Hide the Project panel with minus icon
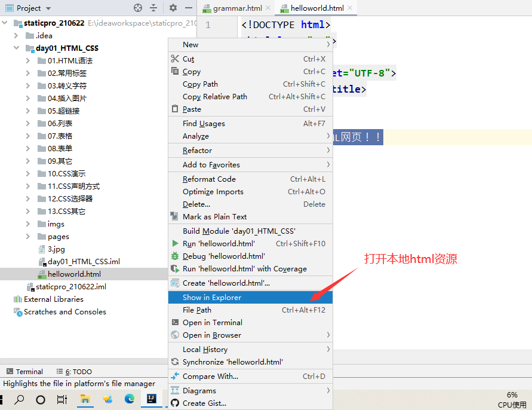Viewport: 532px width, 410px height. (x=189, y=8)
